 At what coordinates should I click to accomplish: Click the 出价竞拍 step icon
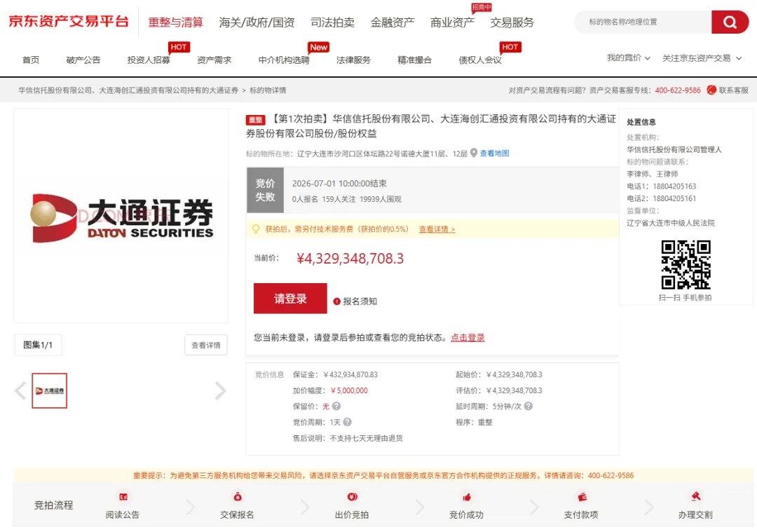click(x=352, y=497)
